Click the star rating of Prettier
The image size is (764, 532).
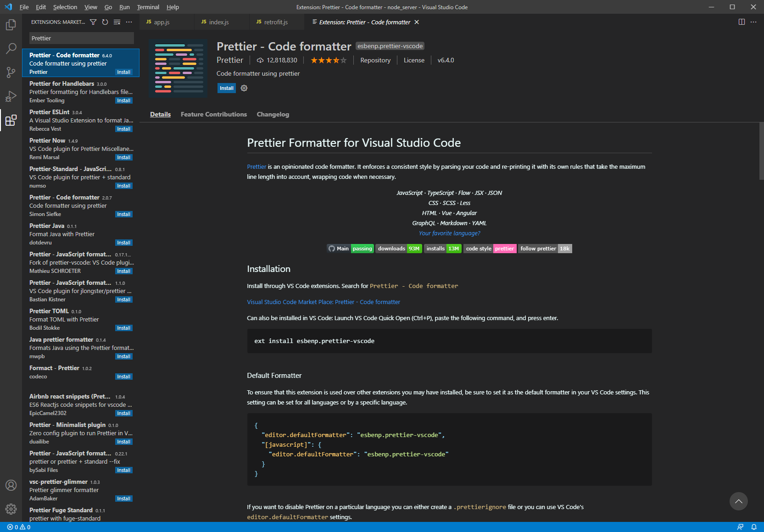[x=329, y=60]
